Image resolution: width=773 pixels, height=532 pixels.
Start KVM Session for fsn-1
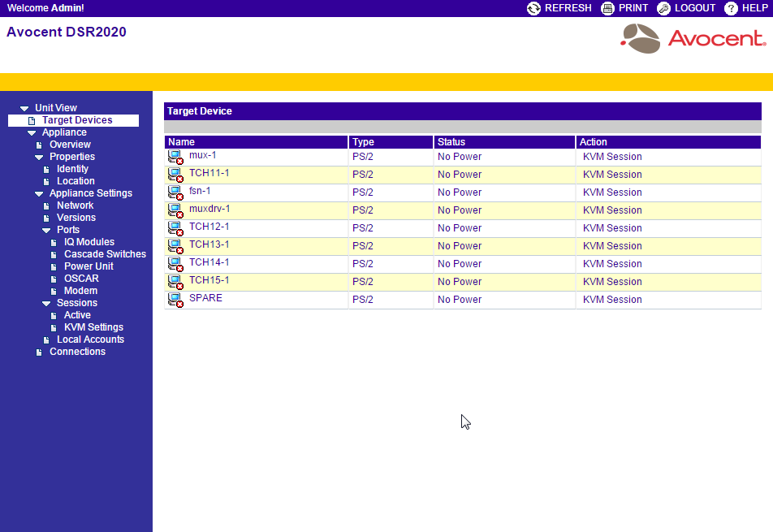[612, 192]
